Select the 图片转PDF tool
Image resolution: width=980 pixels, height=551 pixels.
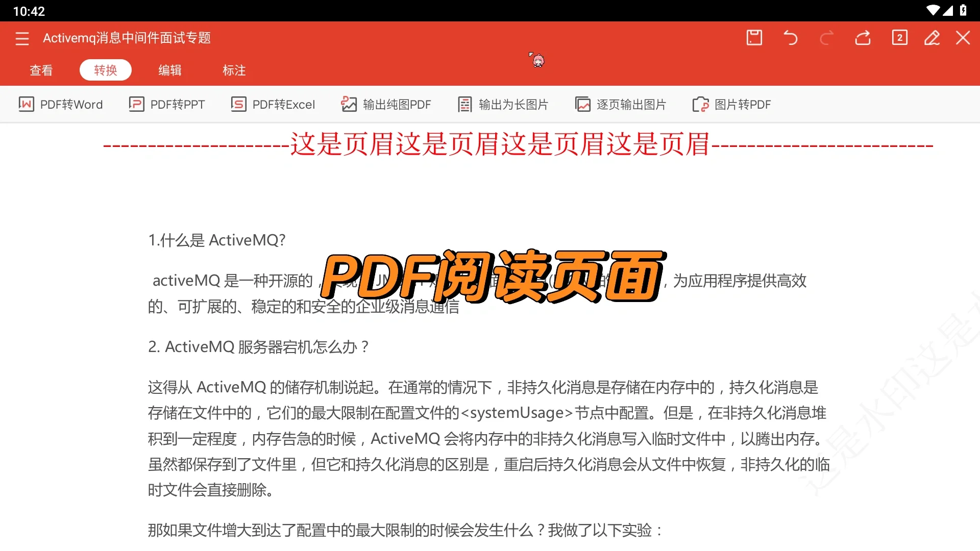click(731, 104)
